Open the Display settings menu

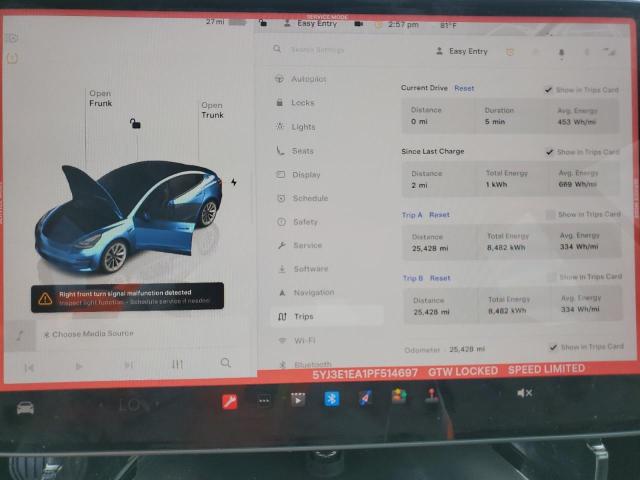click(x=299, y=174)
